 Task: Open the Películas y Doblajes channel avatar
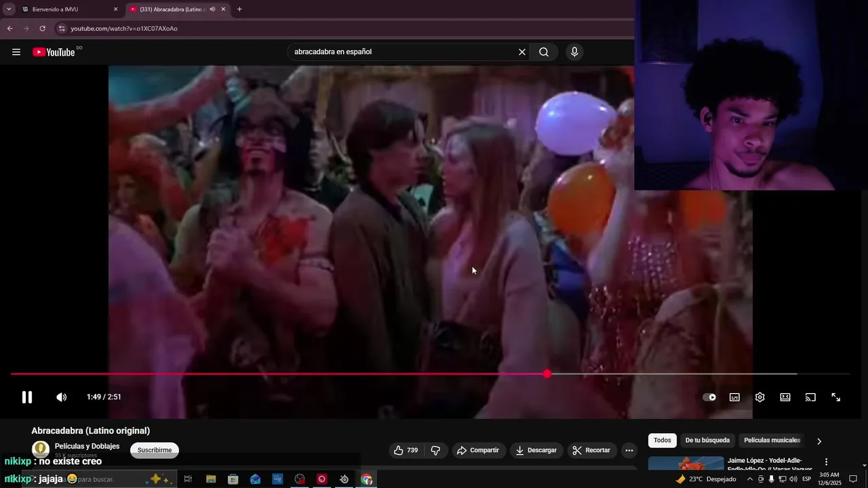click(x=41, y=449)
